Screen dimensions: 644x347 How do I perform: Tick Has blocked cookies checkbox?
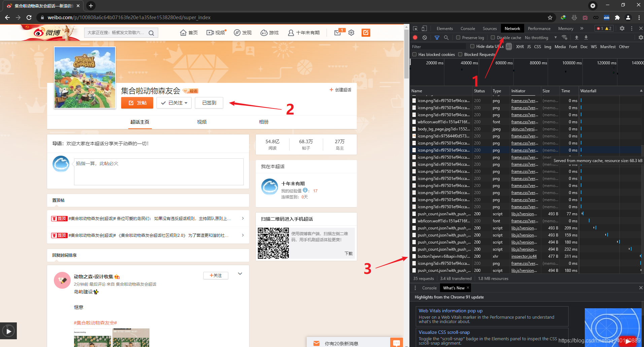coord(414,55)
